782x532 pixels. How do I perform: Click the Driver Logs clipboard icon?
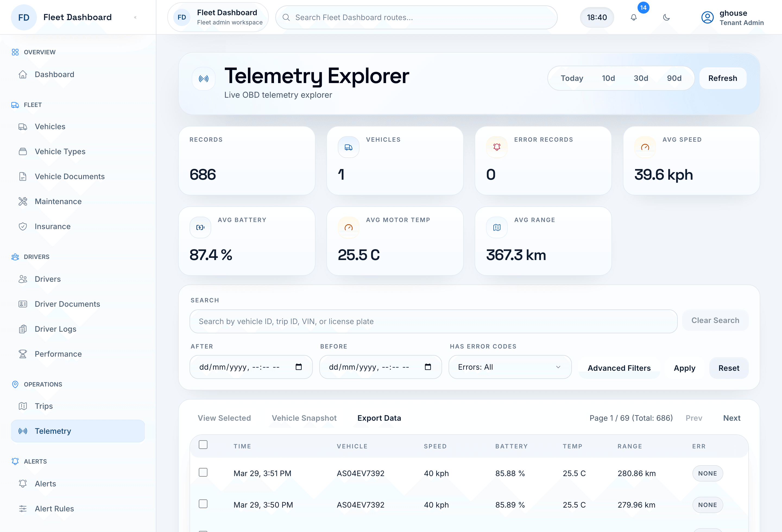point(23,329)
